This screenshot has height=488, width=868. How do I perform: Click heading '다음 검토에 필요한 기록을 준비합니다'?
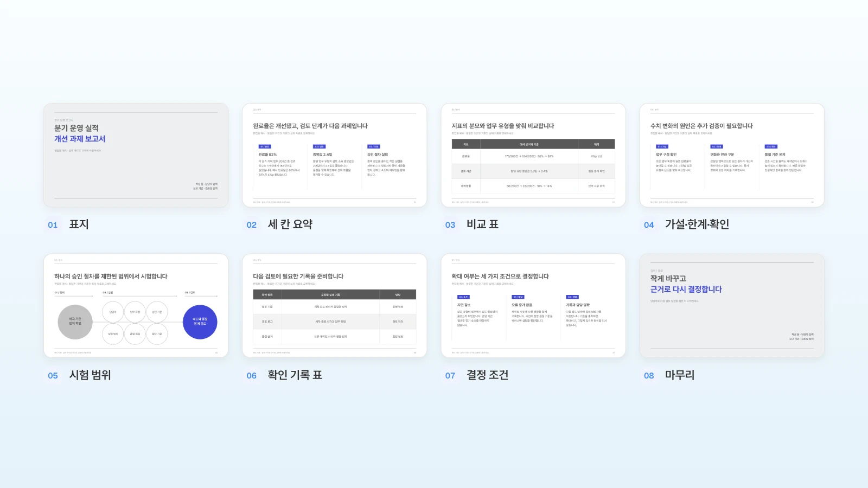[298, 277]
